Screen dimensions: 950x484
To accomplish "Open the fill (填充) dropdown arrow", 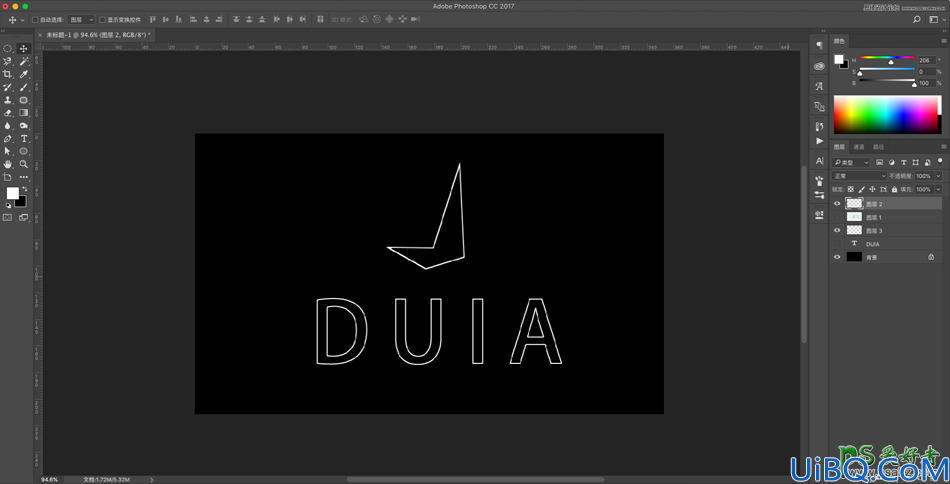I will click(938, 190).
